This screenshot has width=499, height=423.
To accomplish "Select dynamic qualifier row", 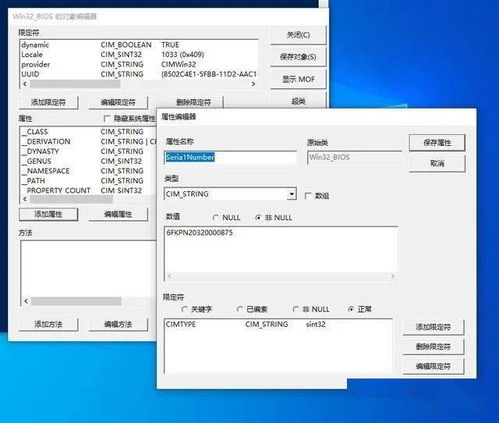I will point(139,45).
